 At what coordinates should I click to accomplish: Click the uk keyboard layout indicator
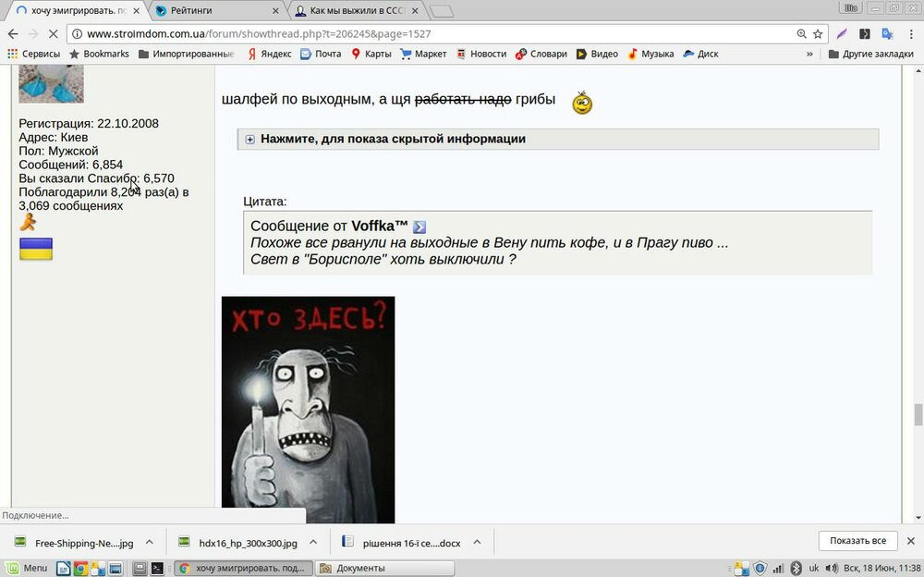pos(814,568)
